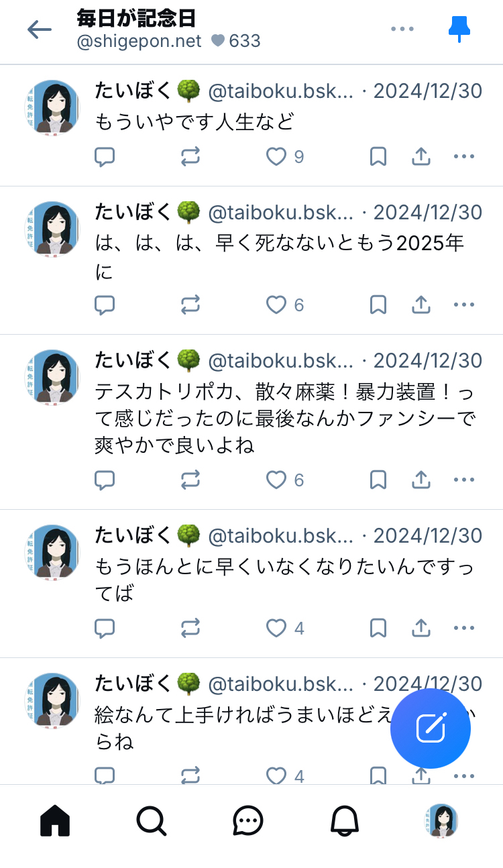Repost the テスカトリポカ post
Viewport: 503px width, 868px height.
[x=190, y=480]
